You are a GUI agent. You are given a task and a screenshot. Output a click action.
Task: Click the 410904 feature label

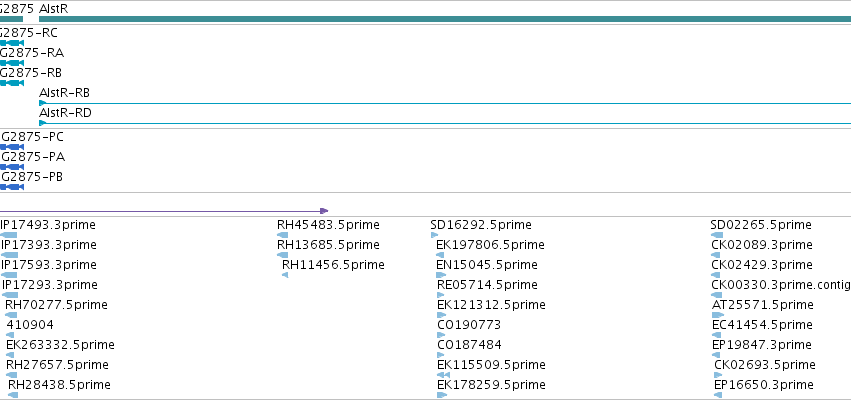pos(30,325)
